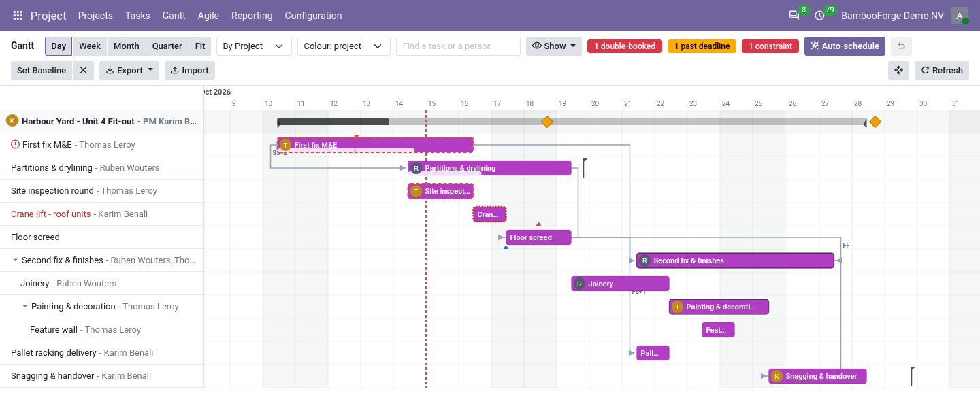Open the Gantt menu

[x=174, y=16]
